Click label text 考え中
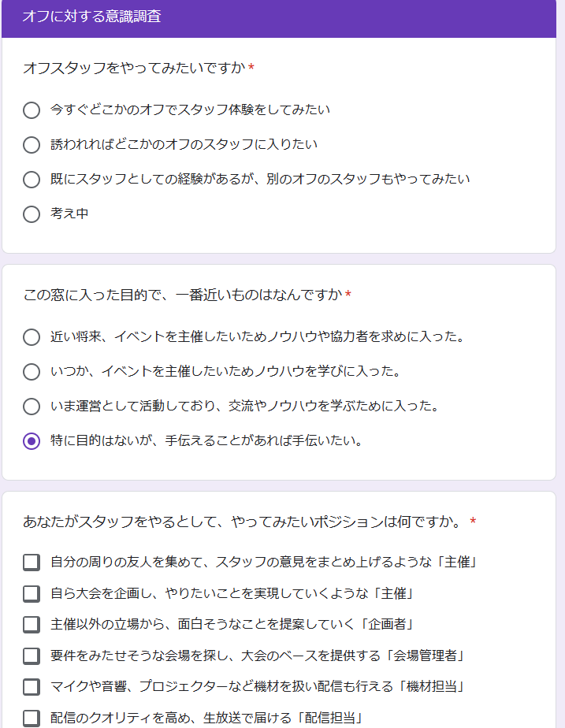565x728 pixels. (x=69, y=214)
